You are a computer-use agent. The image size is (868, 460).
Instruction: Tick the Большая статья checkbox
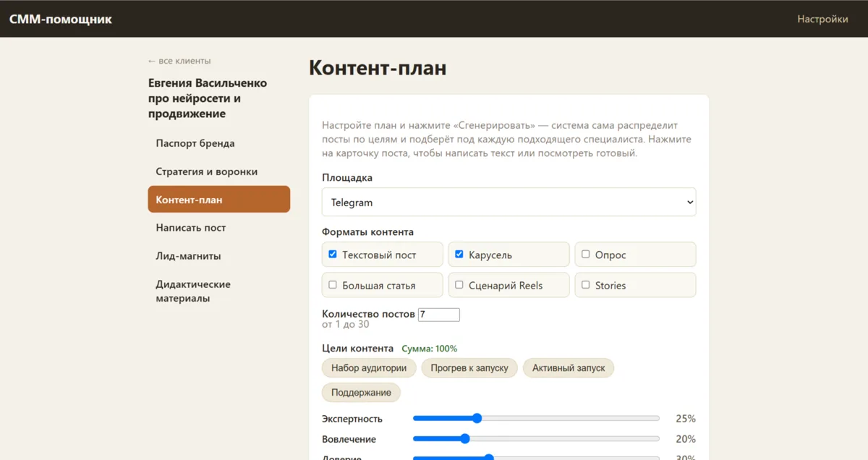[333, 285]
